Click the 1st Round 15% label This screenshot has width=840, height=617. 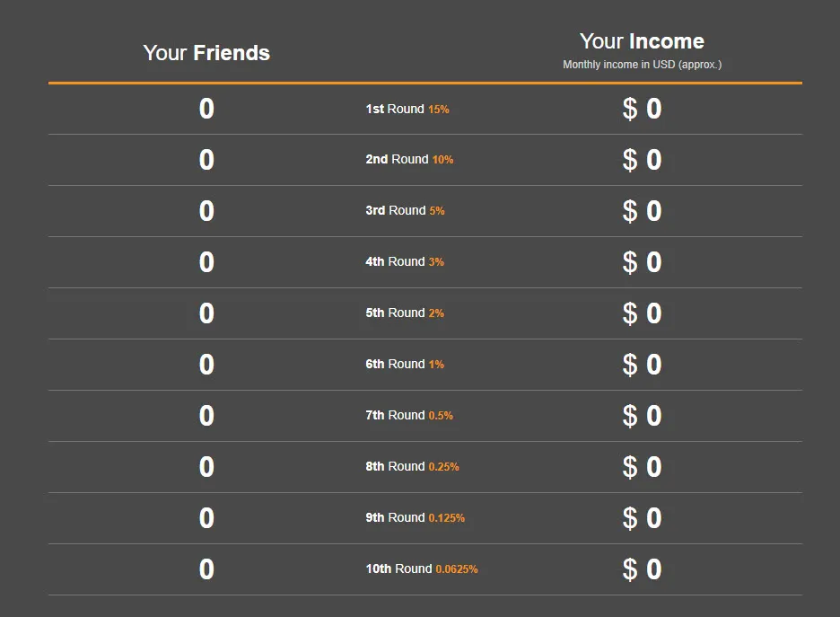(x=407, y=109)
